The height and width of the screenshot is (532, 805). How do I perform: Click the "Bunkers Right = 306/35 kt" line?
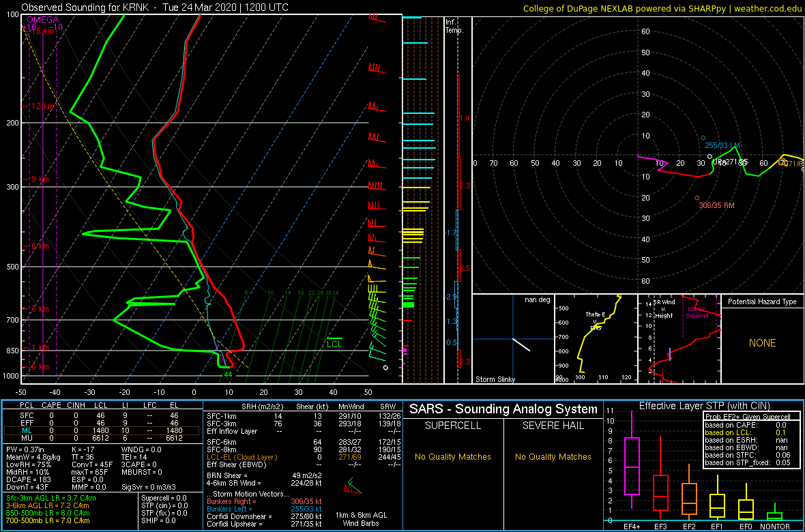[x=265, y=501]
